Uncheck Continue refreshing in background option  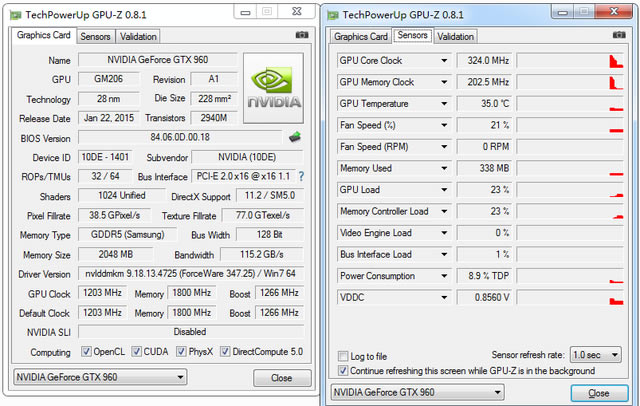(x=343, y=371)
